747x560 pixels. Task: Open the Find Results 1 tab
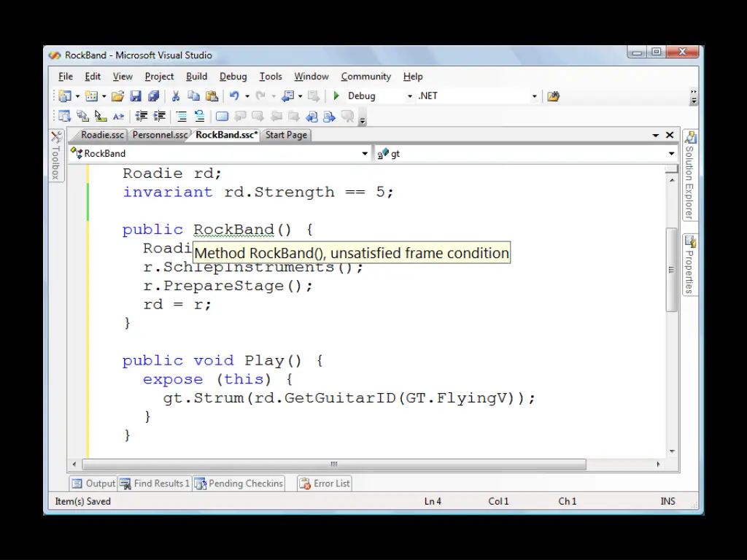[155, 484]
